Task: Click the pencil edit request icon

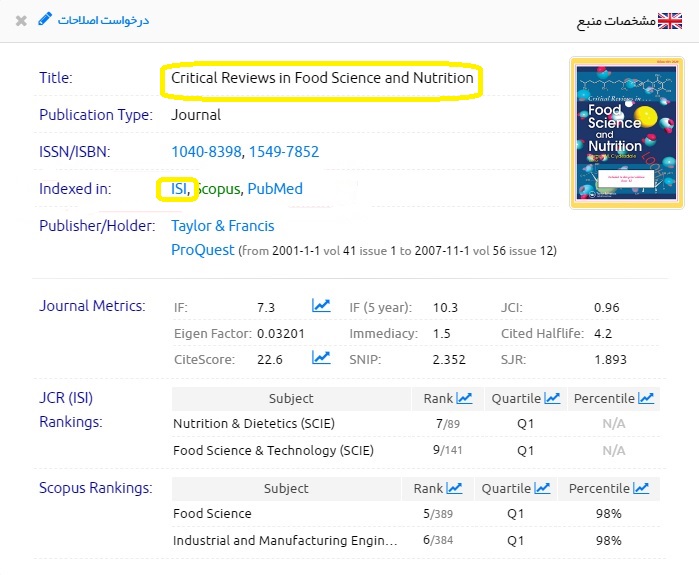Action: [44, 19]
